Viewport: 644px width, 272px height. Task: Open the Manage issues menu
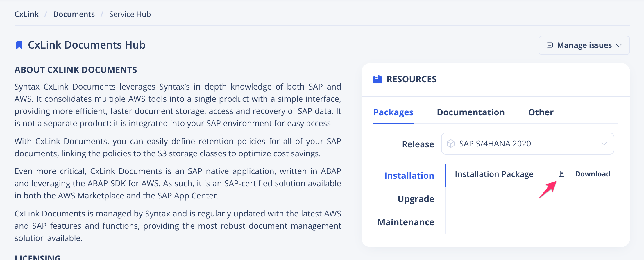(x=584, y=45)
